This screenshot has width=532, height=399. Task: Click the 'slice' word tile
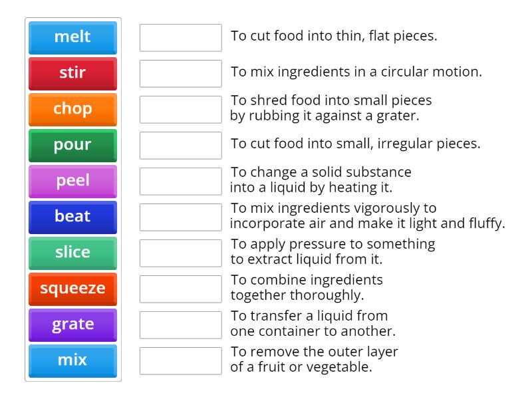72,253
